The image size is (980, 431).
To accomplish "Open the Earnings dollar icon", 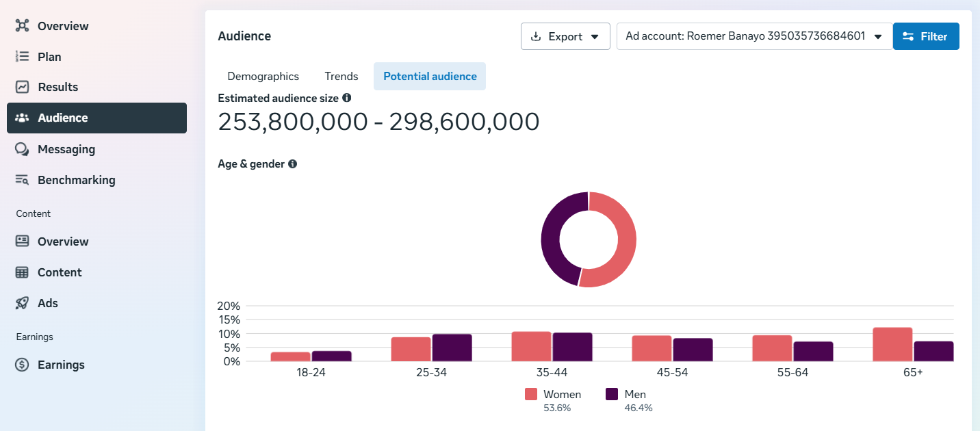I will [23, 365].
